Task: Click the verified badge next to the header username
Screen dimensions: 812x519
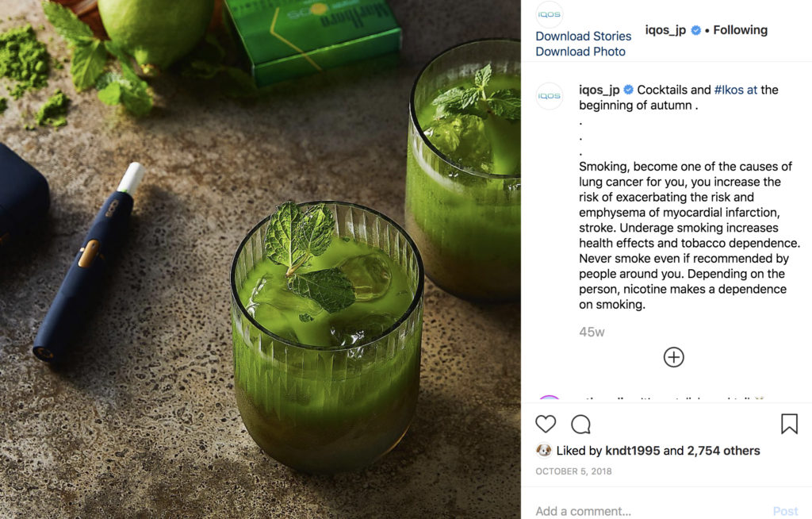Action: coord(695,31)
